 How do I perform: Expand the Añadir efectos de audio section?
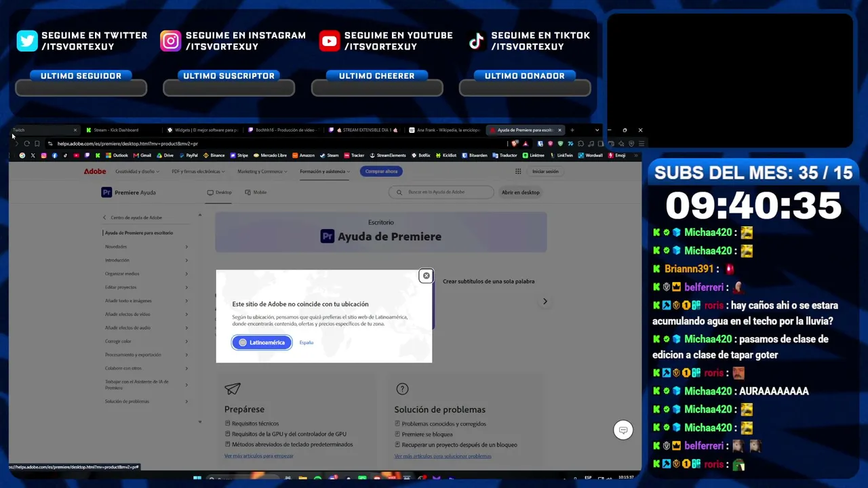(x=146, y=328)
